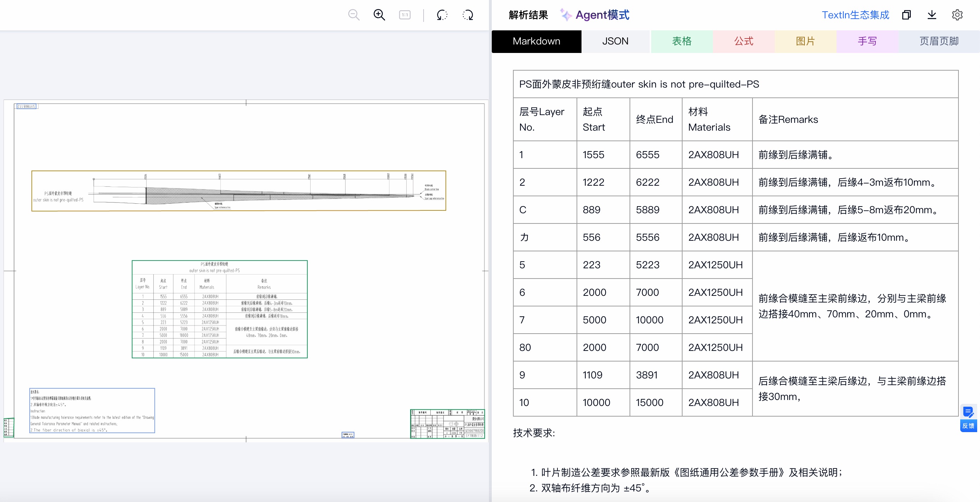Viewport: 980px width, 502px height.
Task: Switch to the Markdown tab
Action: tap(536, 41)
